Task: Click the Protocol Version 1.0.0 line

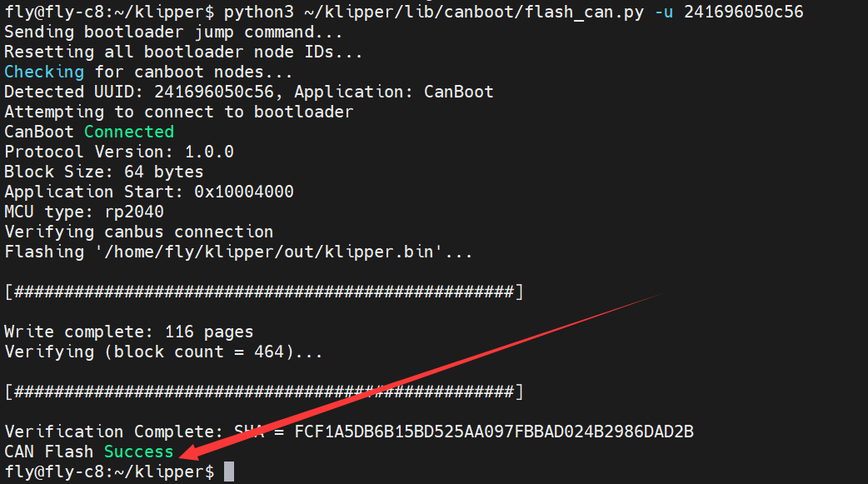Action: (119, 152)
